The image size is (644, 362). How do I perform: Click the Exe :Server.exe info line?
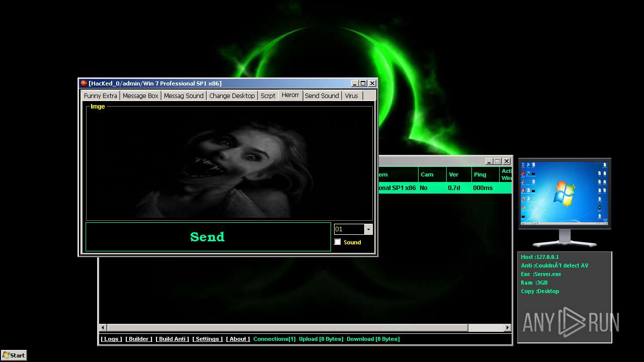coord(541,274)
